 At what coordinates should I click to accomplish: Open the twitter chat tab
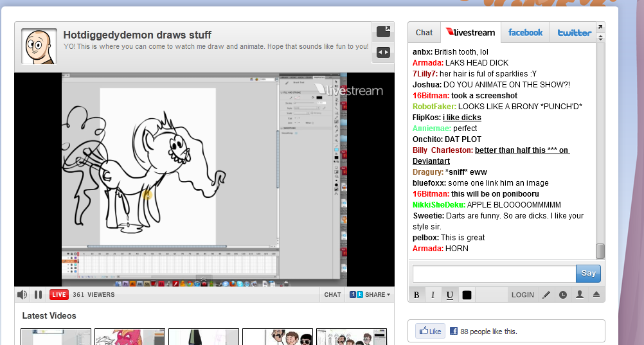pos(574,33)
